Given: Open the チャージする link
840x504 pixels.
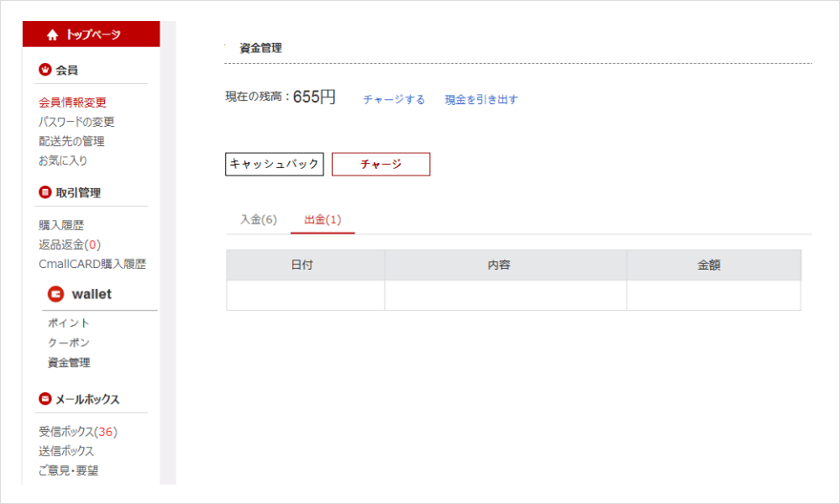Looking at the screenshot, I should click(394, 99).
